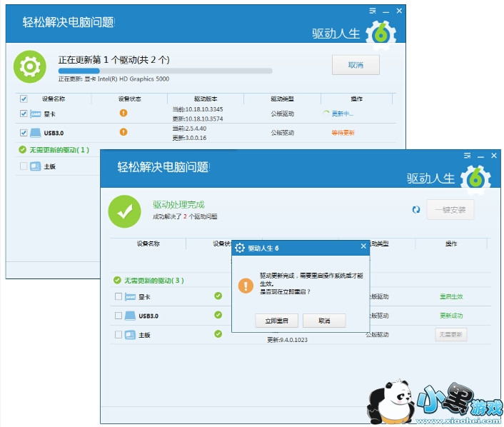Click the 驱动处理完成 status heading
504x427 pixels.
(x=178, y=204)
